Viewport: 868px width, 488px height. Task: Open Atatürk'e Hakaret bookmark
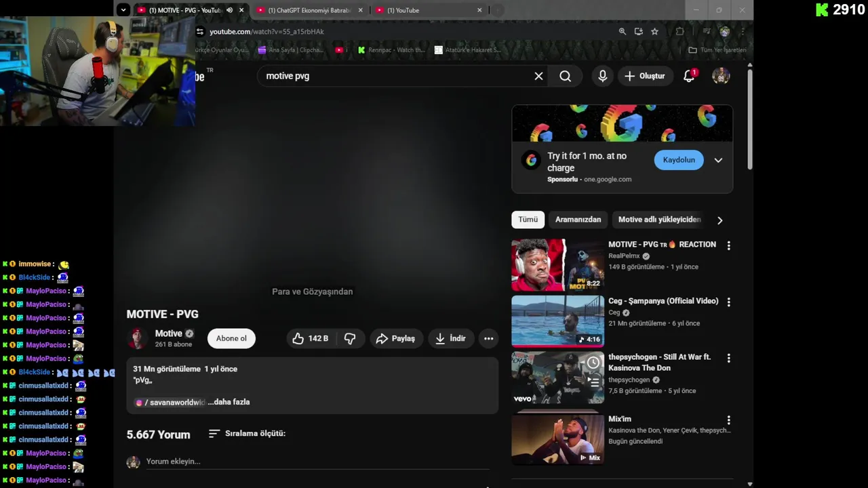[468, 50]
